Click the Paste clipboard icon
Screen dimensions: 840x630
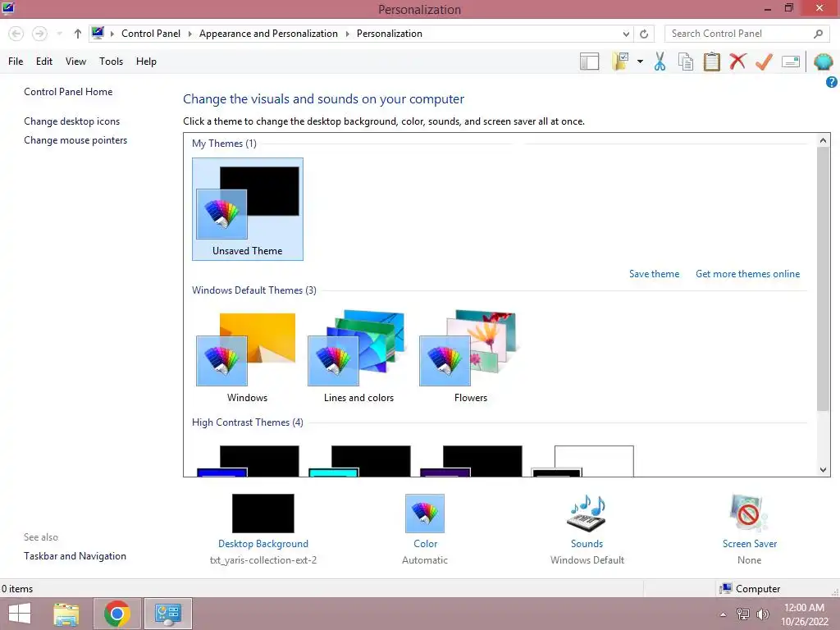[x=711, y=61]
